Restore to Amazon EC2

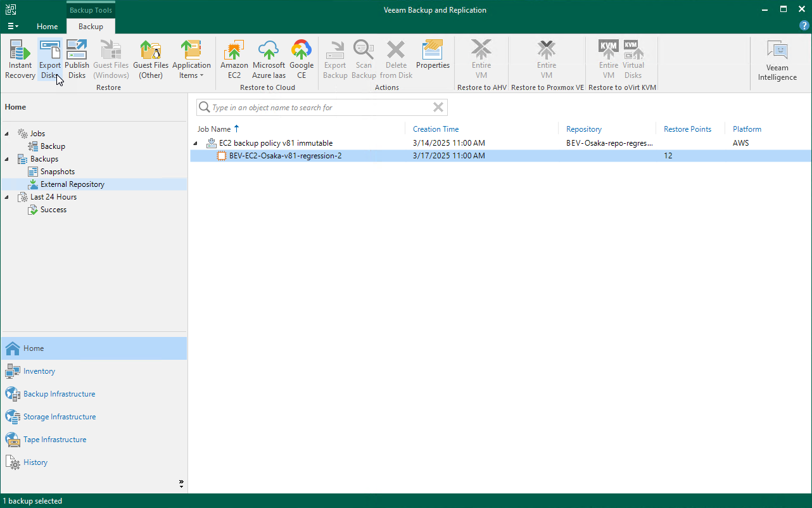click(234, 60)
